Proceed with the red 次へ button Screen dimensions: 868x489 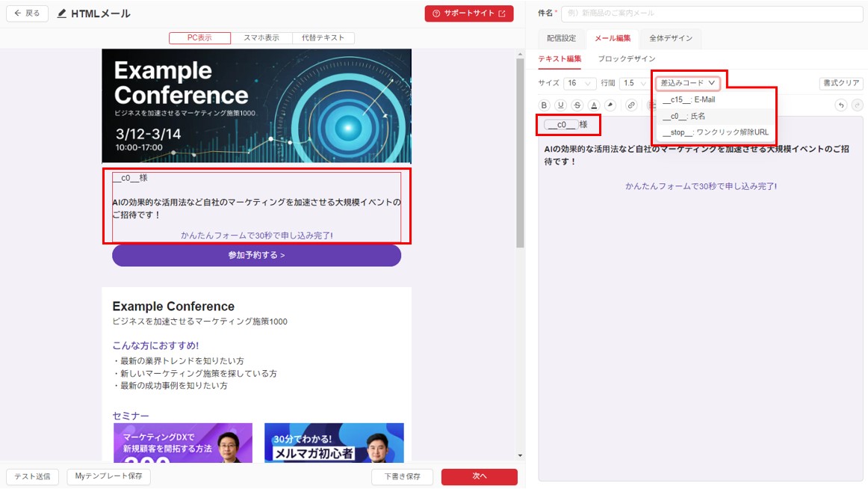pos(480,476)
